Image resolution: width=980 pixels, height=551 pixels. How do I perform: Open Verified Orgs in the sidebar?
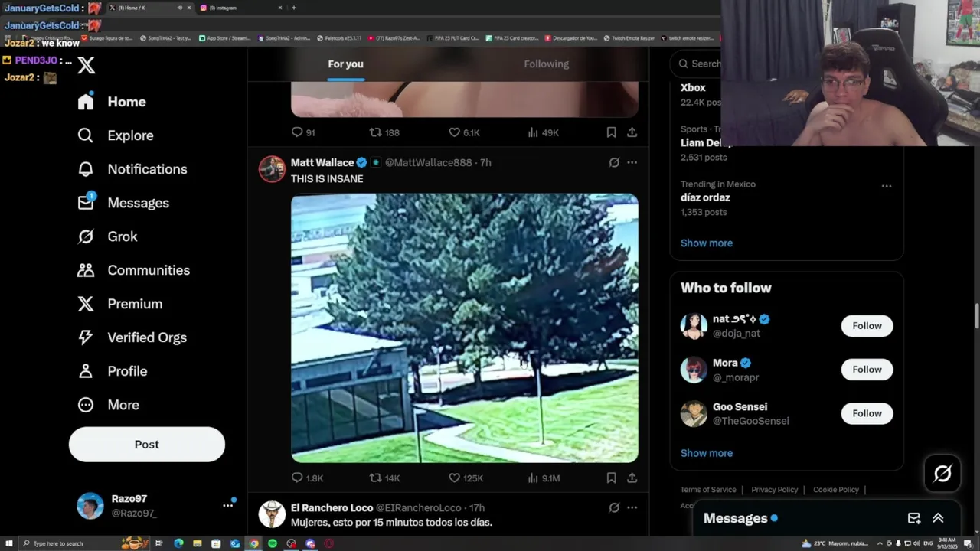[x=132, y=337]
